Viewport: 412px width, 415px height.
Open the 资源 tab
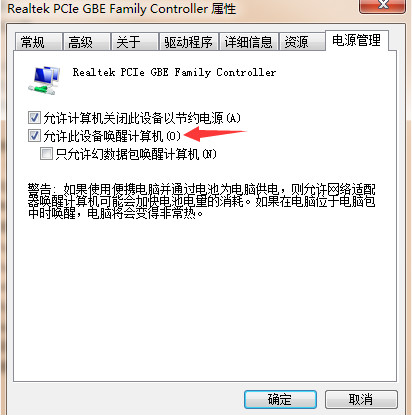pos(302,42)
